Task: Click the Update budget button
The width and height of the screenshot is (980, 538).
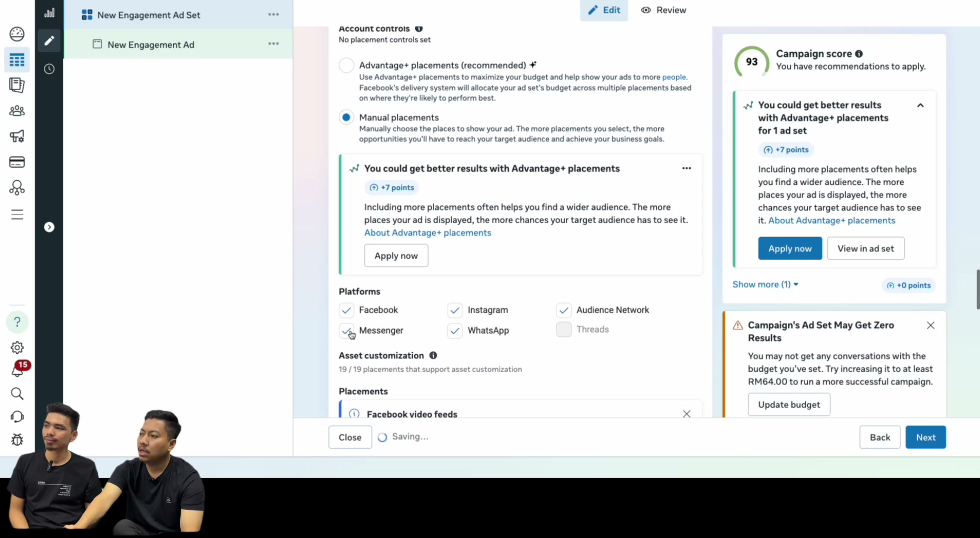Action: (789, 404)
